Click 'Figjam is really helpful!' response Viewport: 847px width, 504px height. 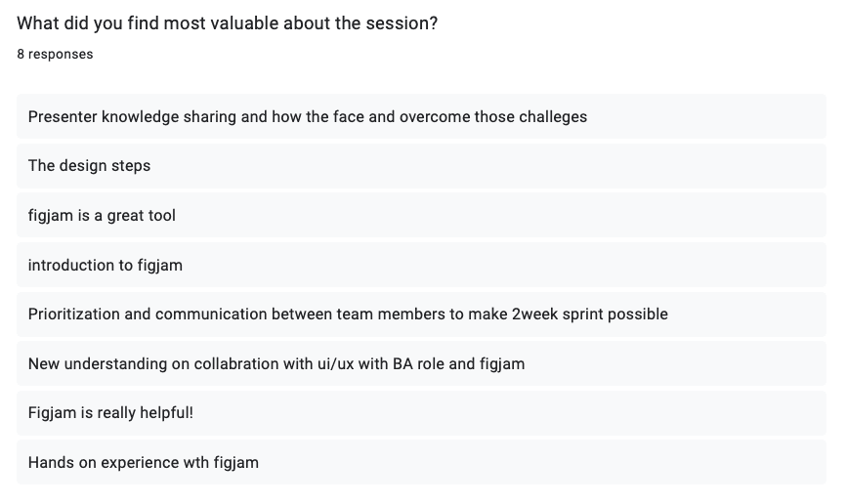tap(421, 413)
